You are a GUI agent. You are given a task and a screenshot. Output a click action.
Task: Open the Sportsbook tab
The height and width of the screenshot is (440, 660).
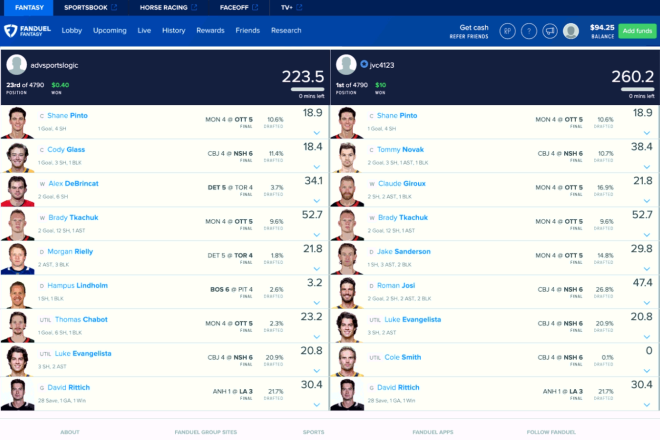(86, 8)
